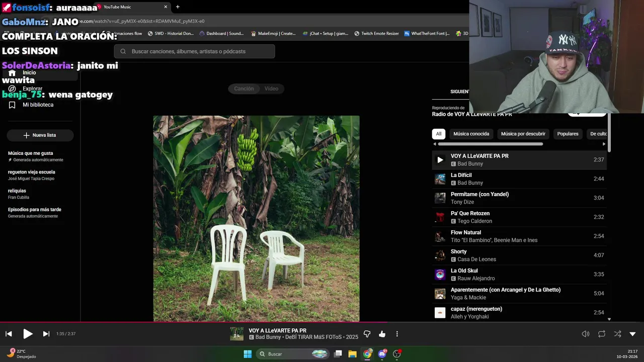This screenshot has width=644, height=362.
Task: Click the song progress bar
Action: 322,323
